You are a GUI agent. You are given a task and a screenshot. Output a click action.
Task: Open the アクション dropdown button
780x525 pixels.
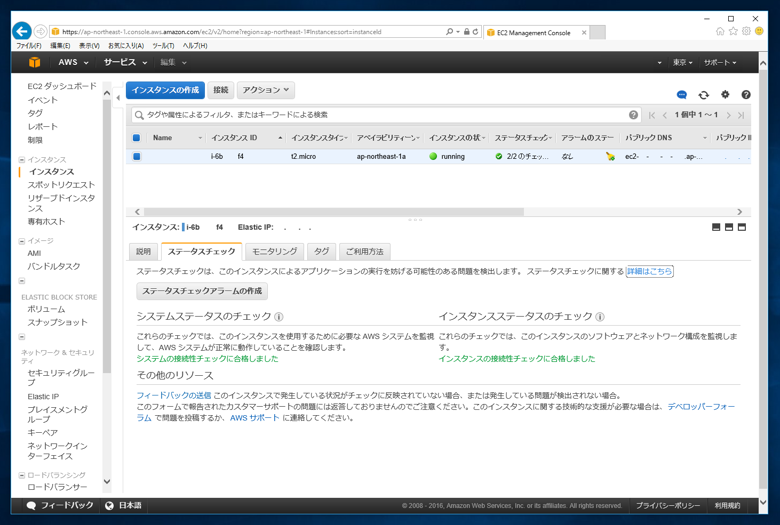click(266, 90)
